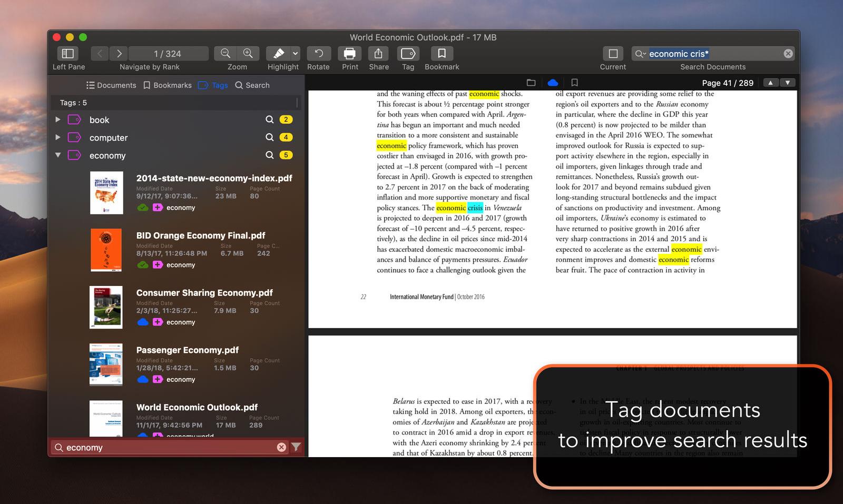Click green cloud status of BID Orange Economy
Viewport: 843px width, 504px height.
tap(143, 265)
